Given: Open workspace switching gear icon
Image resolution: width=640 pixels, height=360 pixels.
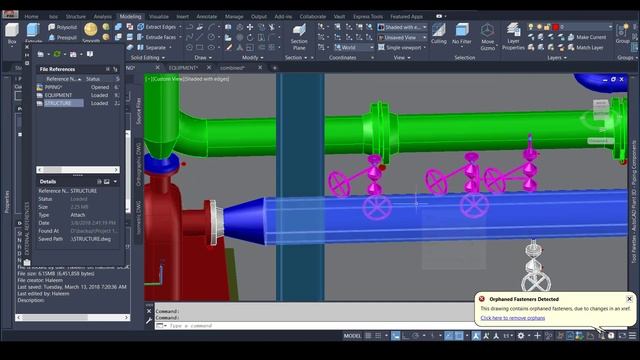Looking at the screenshot, I should point(521,336).
